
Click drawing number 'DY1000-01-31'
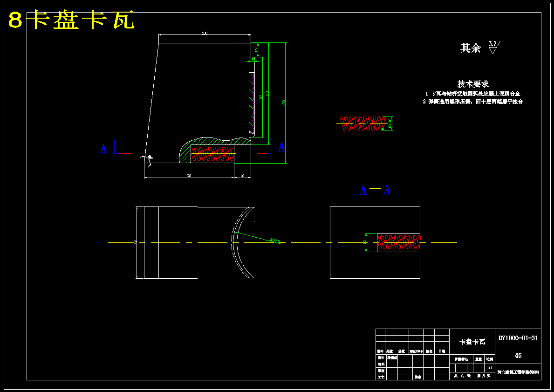[x=518, y=338]
